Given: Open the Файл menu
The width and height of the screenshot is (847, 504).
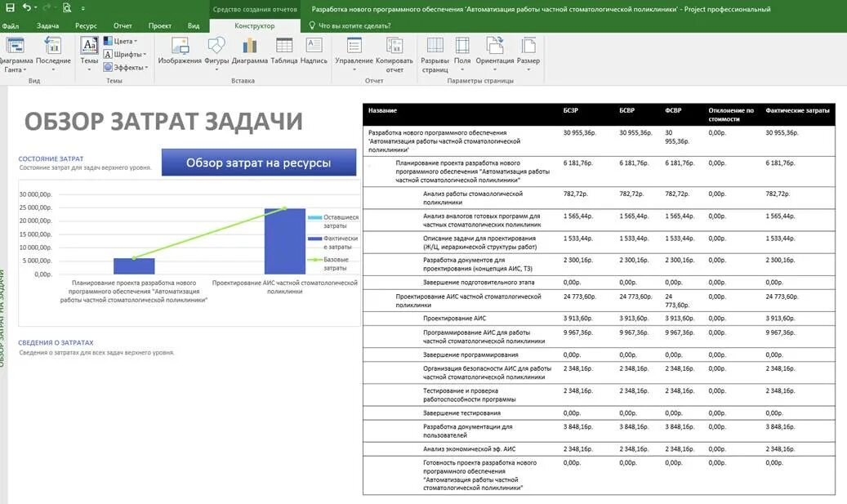Looking at the screenshot, I should point(10,25).
